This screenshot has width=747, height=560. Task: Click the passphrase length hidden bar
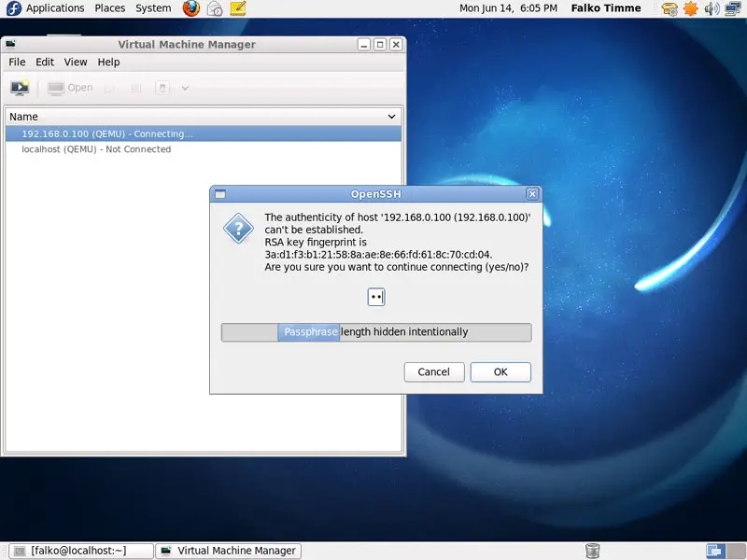(376, 332)
